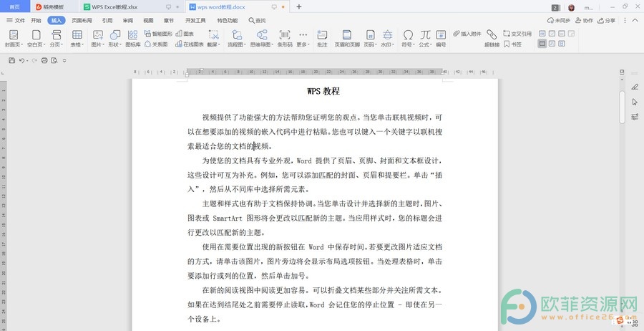Click the search (查找) button
The image size is (644, 331).
[257, 21]
